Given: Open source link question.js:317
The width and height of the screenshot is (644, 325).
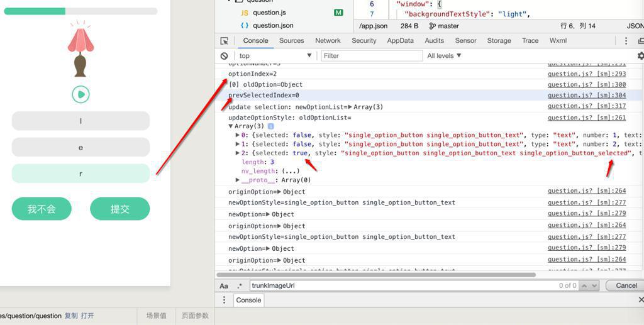Looking at the screenshot, I should (587, 106).
